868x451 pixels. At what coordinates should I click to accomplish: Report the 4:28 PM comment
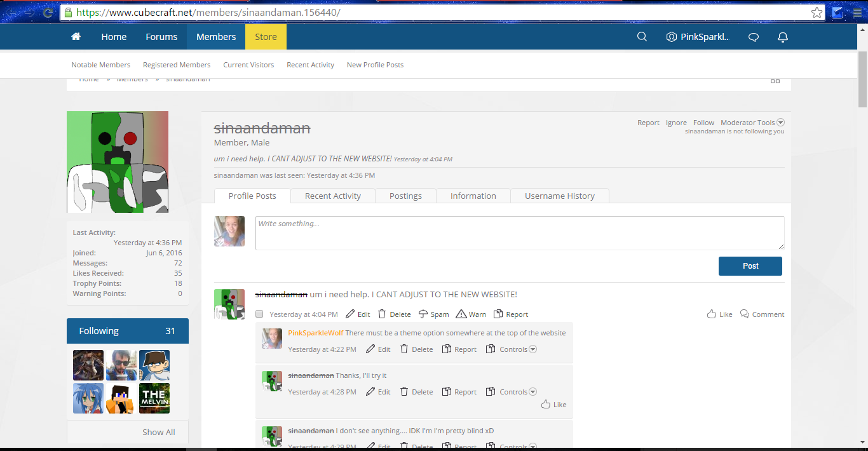tap(459, 392)
